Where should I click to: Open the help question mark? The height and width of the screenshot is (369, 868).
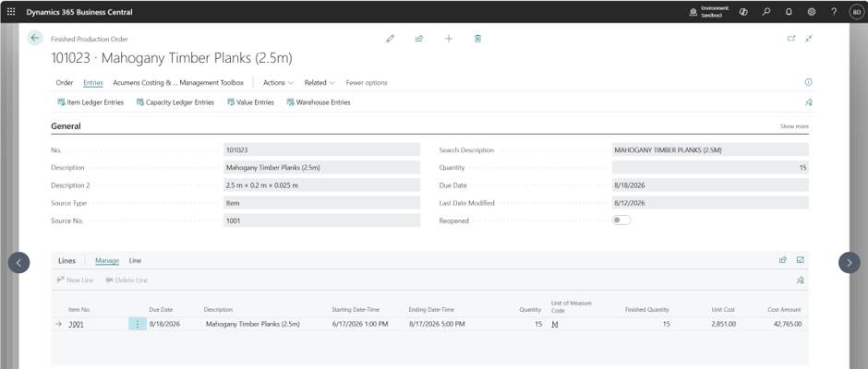834,12
